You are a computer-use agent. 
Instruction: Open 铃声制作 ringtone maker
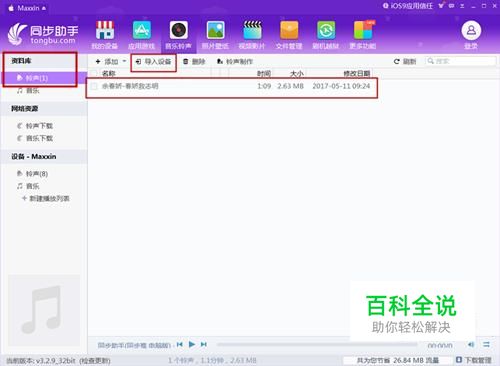click(235, 61)
